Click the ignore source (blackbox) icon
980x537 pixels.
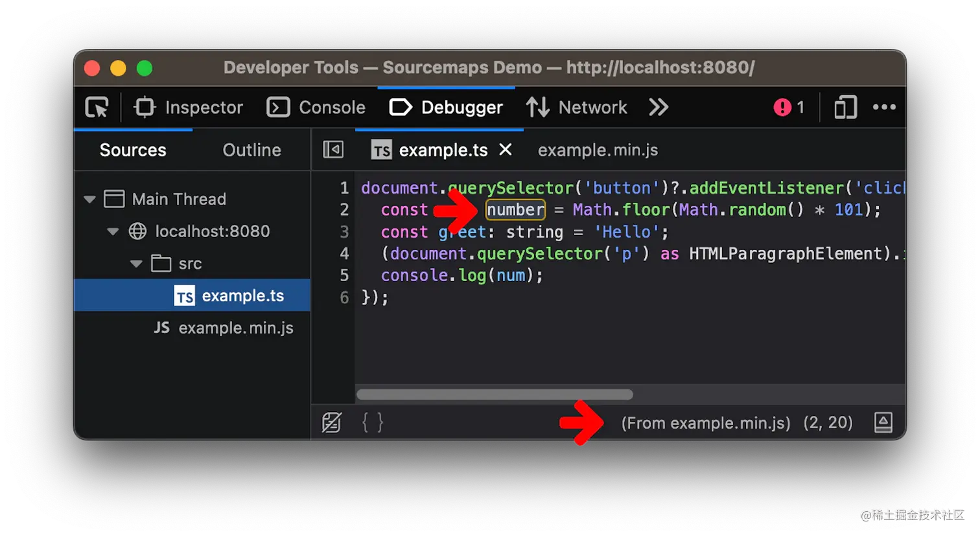332,423
